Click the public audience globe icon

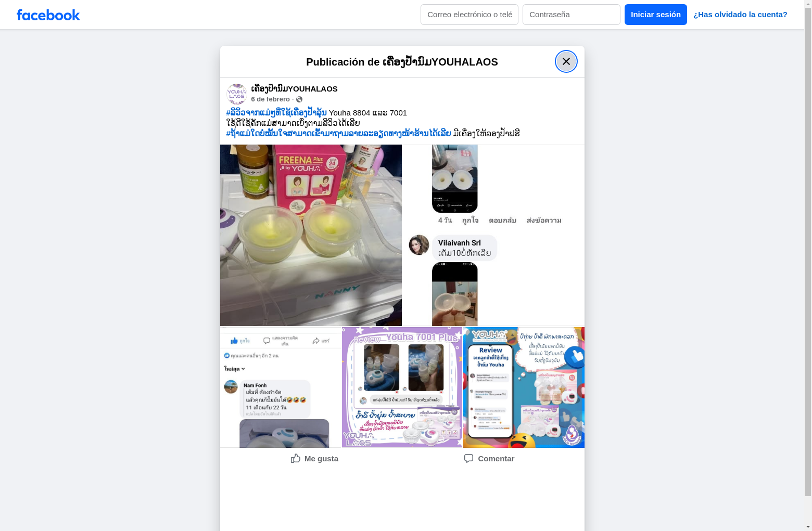(299, 99)
